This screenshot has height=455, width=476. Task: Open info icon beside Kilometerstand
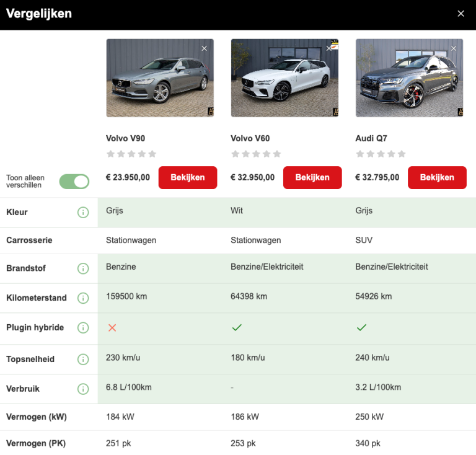(83, 298)
